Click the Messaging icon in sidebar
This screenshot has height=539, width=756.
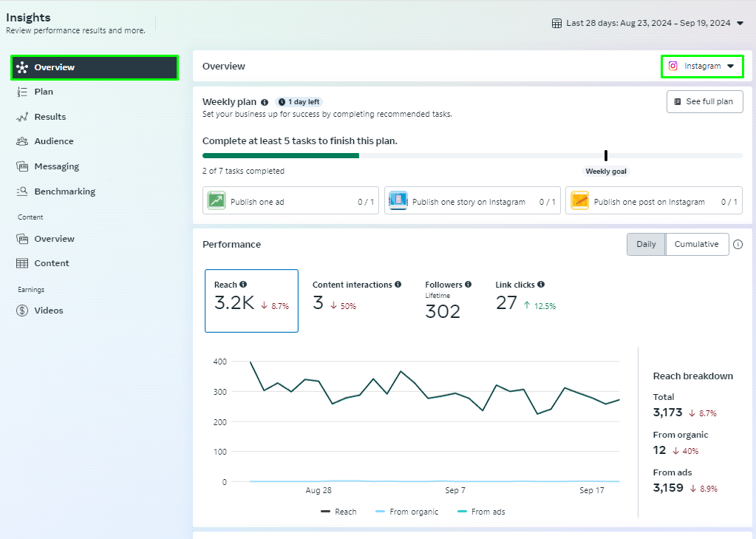(x=22, y=166)
